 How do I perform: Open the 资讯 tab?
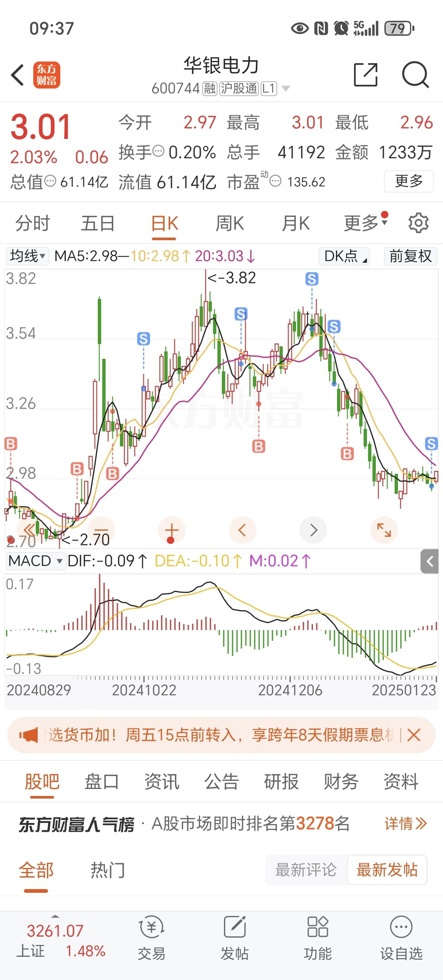coord(162,782)
